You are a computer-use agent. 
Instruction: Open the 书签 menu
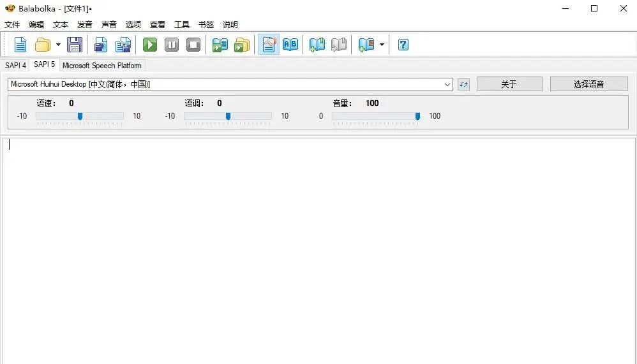(206, 25)
